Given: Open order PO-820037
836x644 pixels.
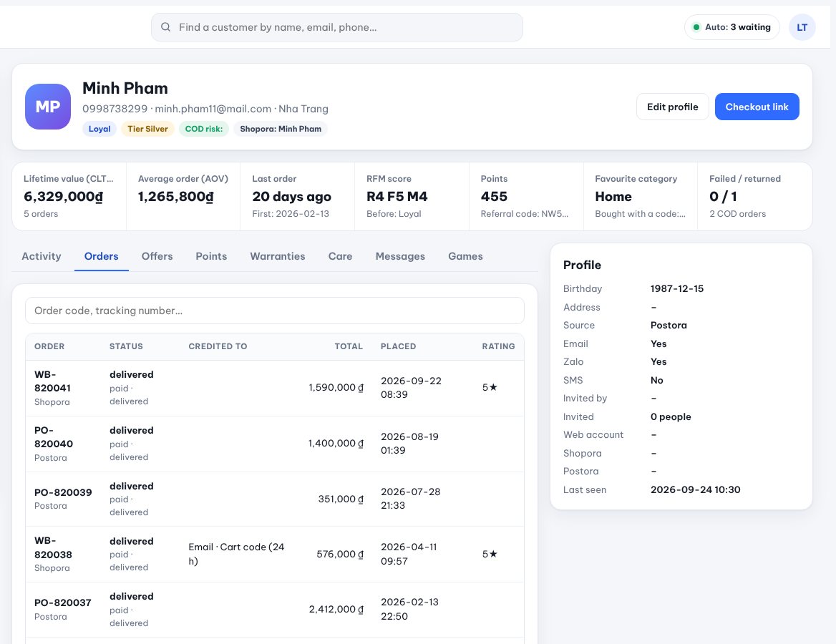Looking at the screenshot, I should pos(63,603).
